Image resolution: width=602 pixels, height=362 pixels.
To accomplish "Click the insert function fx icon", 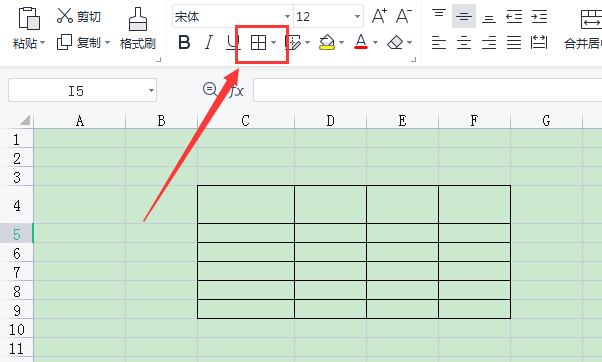I will coord(236,91).
